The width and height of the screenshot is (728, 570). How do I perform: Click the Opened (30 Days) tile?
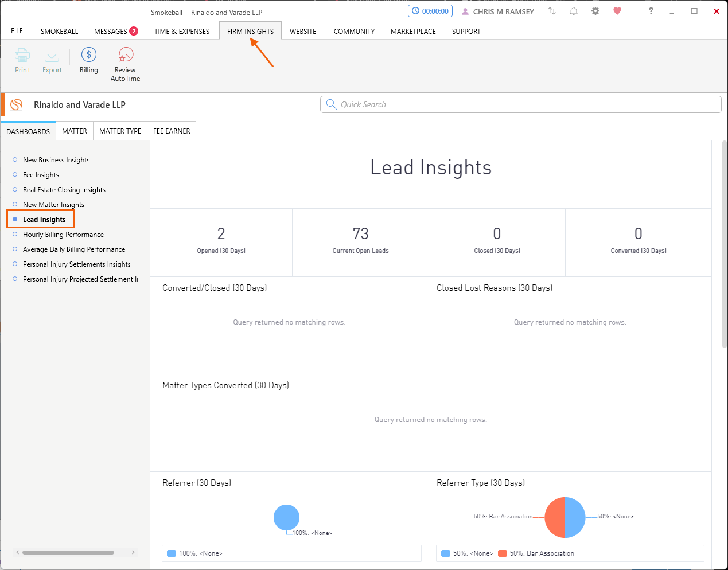(221, 243)
